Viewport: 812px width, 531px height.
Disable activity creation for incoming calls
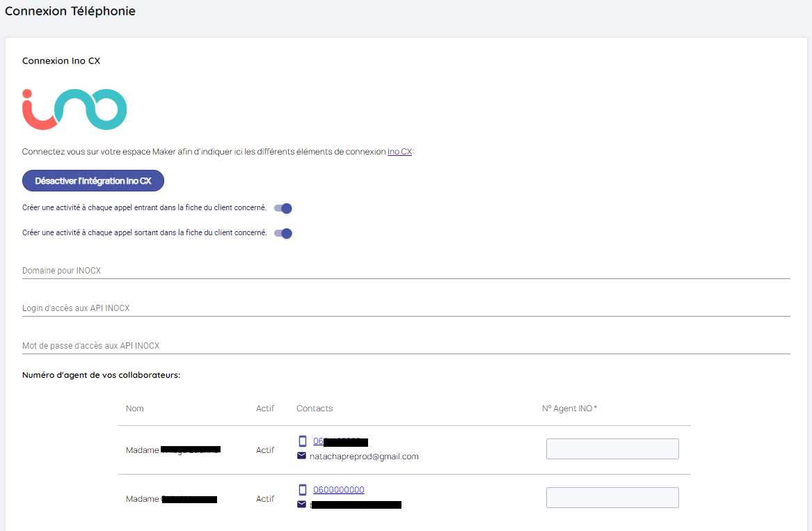point(283,208)
